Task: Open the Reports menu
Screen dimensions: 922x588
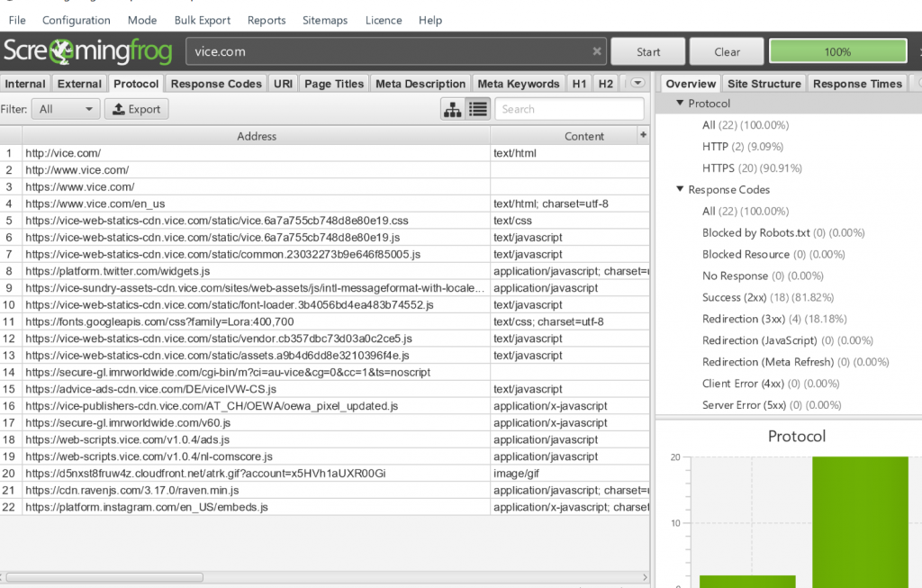Action: (267, 20)
